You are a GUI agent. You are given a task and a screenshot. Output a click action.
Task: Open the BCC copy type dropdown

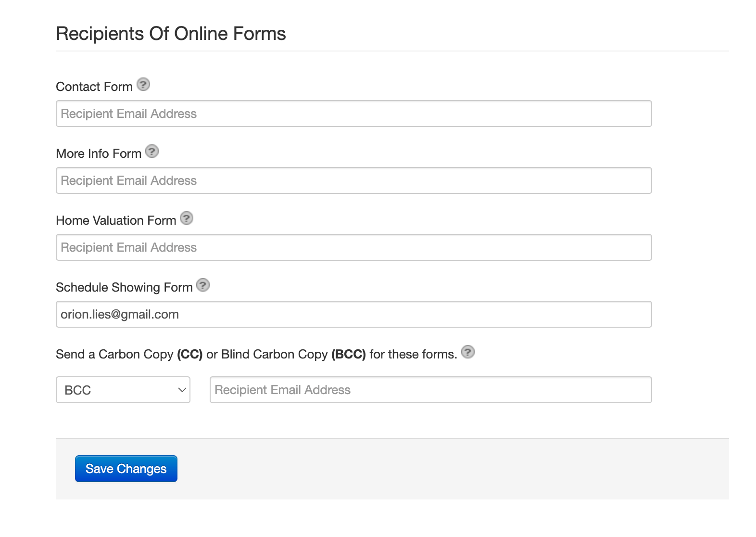tap(123, 390)
